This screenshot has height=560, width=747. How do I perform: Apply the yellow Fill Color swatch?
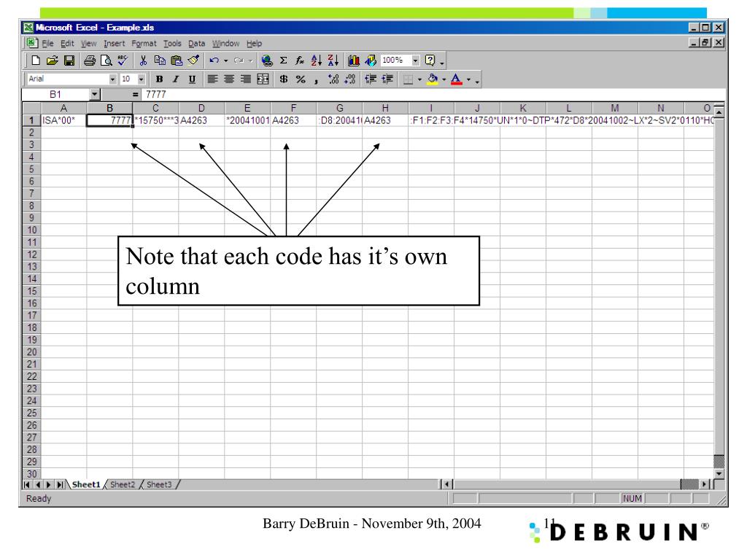click(433, 79)
